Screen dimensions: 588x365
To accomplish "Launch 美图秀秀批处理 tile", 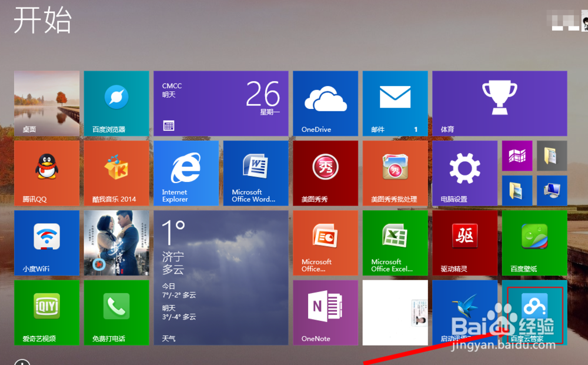I will click(395, 173).
